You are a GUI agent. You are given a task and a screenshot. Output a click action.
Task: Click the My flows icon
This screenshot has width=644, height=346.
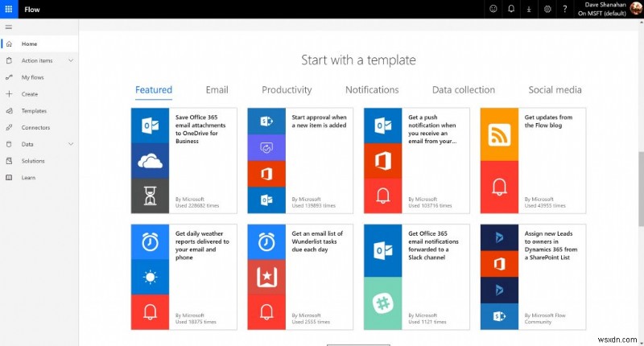click(x=9, y=77)
